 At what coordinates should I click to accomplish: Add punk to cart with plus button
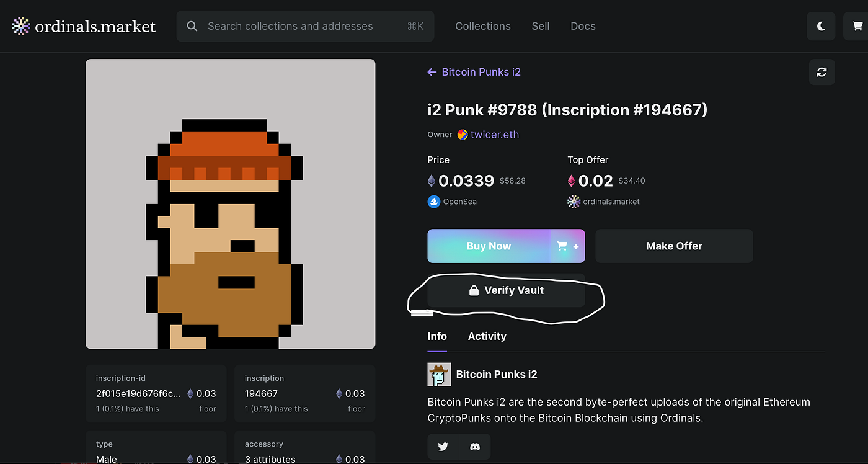coord(568,246)
